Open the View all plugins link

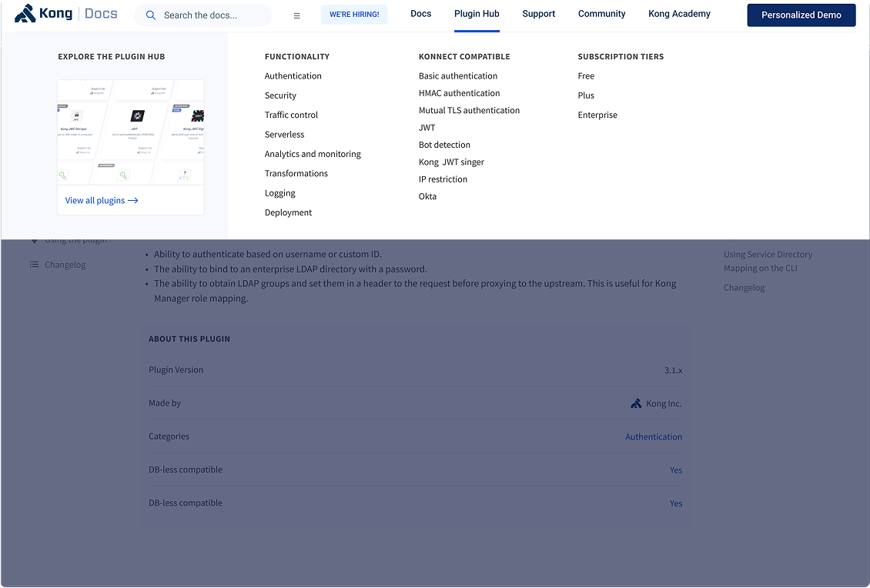pyautogui.click(x=101, y=200)
